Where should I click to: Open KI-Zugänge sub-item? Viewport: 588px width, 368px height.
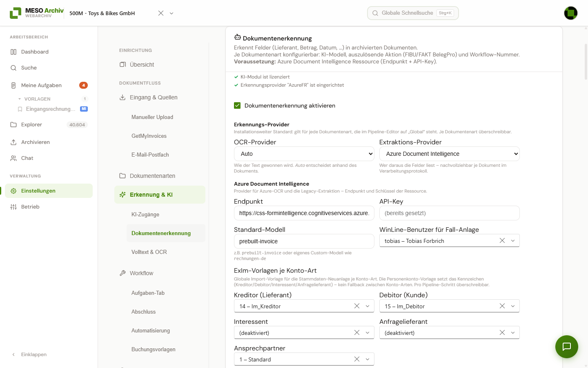coord(166,214)
